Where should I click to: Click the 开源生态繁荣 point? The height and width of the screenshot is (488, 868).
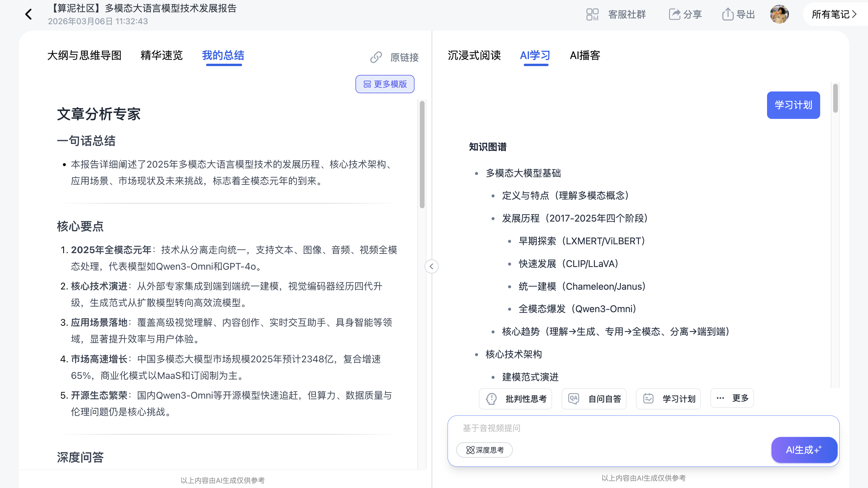99,395
